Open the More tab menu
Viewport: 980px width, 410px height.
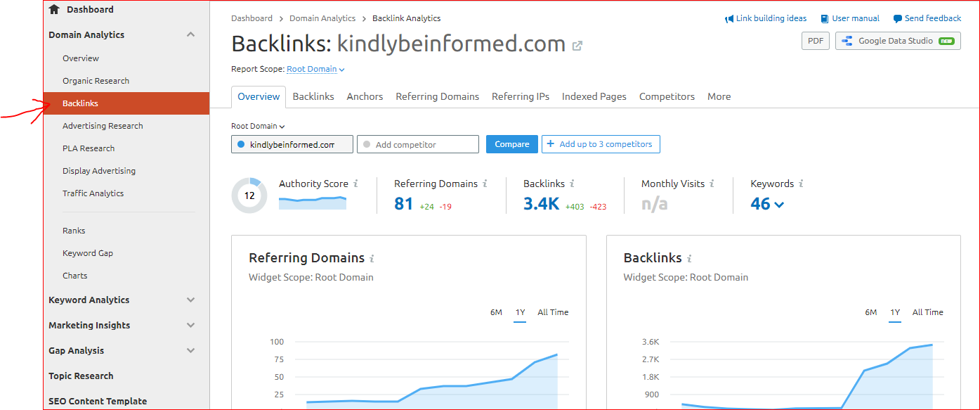coord(719,96)
